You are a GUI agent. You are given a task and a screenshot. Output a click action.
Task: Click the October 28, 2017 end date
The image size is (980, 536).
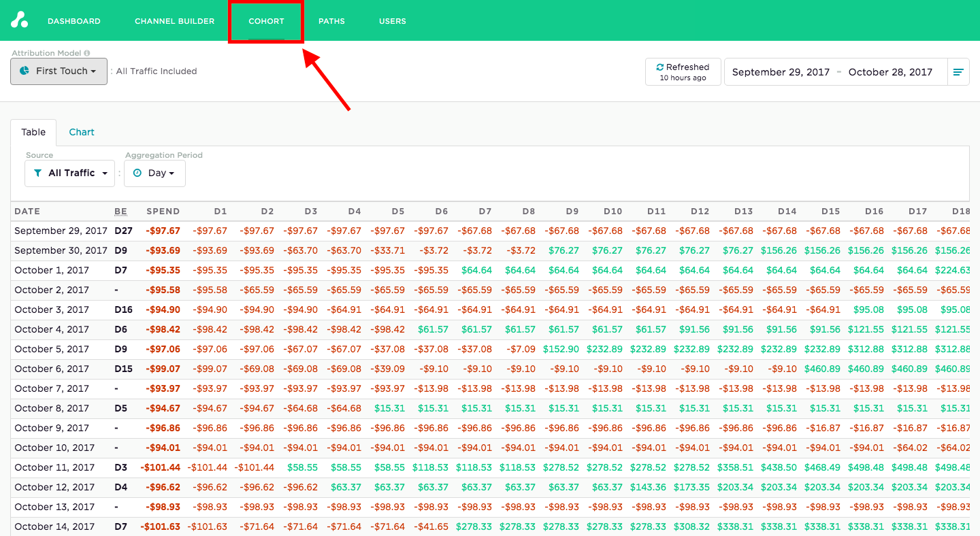click(x=890, y=72)
